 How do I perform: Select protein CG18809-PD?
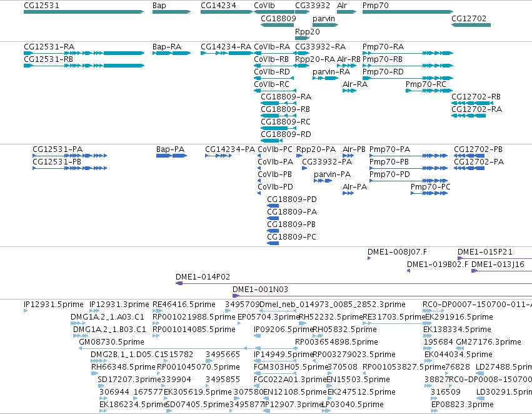(x=273, y=206)
